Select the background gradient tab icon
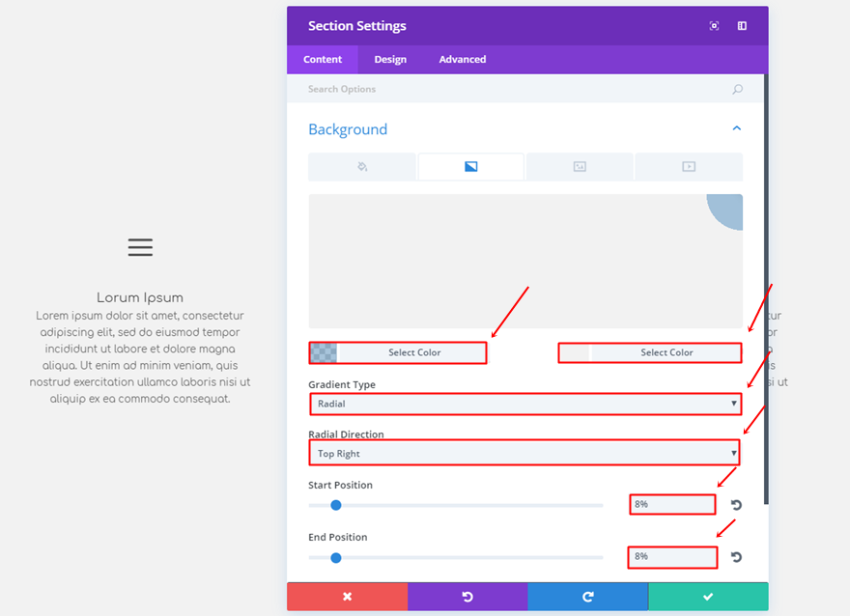This screenshot has width=850, height=616. [x=471, y=166]
